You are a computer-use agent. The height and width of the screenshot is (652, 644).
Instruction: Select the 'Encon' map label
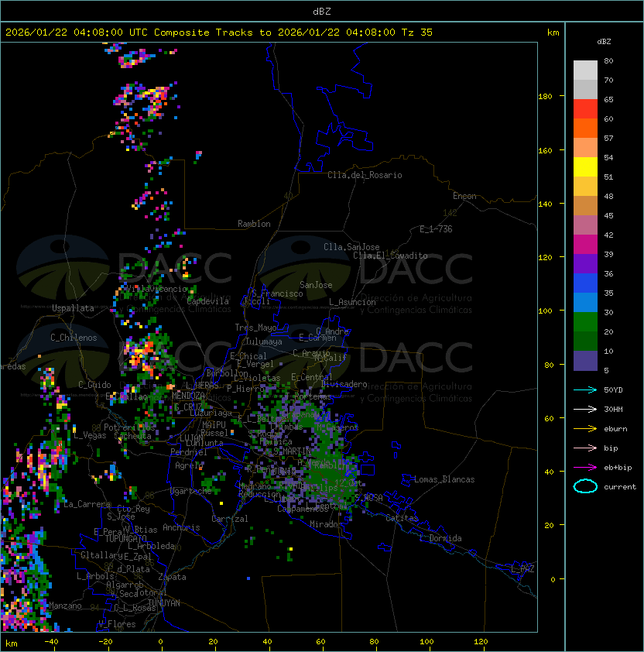pos(464,196)
